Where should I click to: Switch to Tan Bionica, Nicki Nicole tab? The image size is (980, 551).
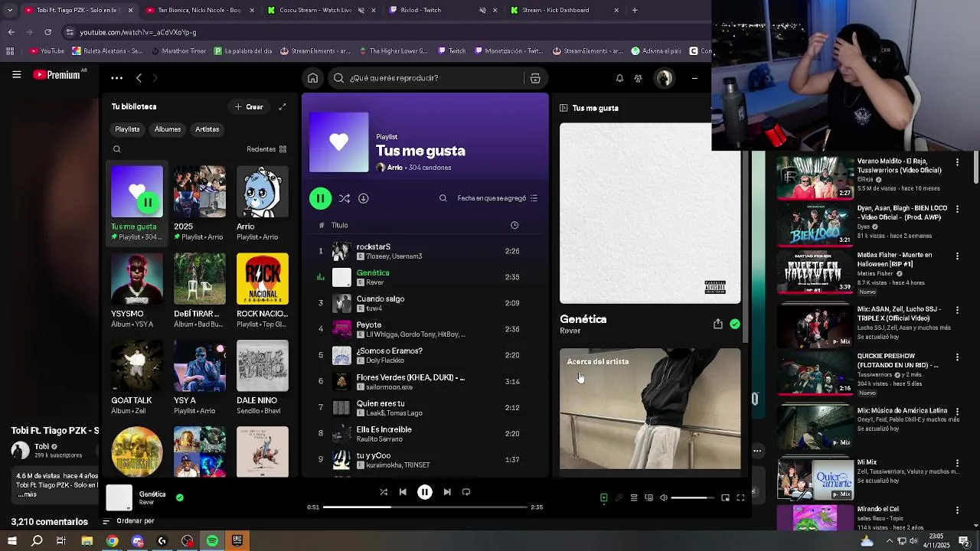pos(199,10)
